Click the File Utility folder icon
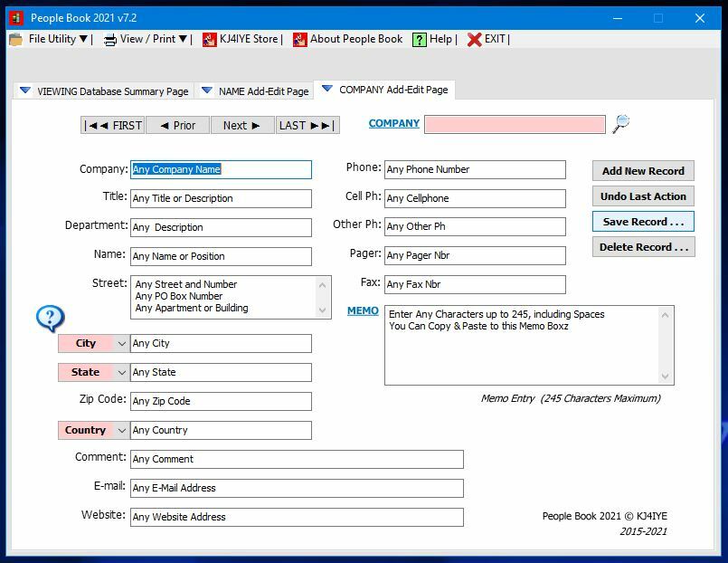The width and height of the screenshot is (728, 563). point(15,40)
